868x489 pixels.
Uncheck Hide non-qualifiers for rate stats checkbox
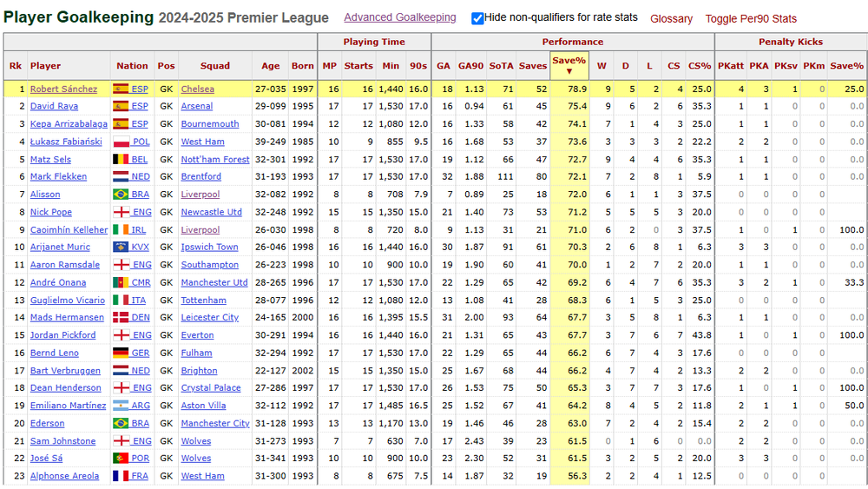pyautogui.click(x=477, y=18)
